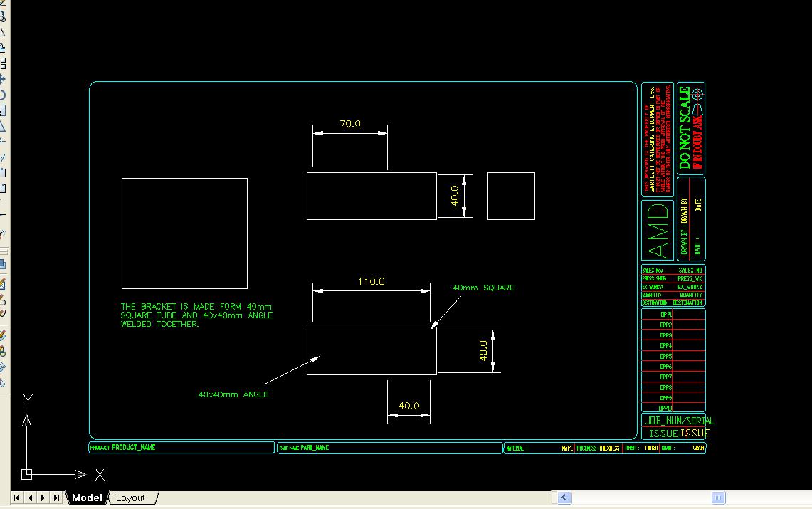Select the DO NOT SCALE text
812x509 pixels.
click(685, 127)
